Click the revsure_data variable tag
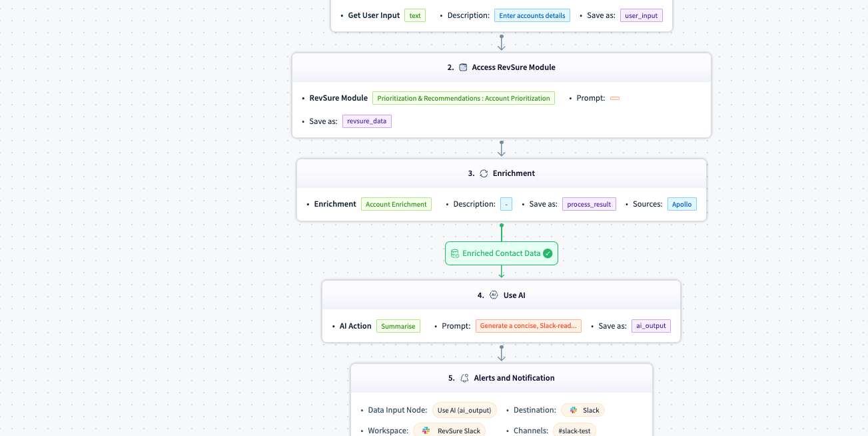 click(367, 121)
